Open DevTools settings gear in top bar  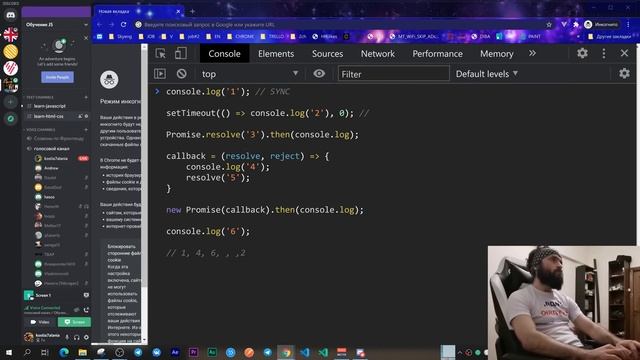(582, 53)
